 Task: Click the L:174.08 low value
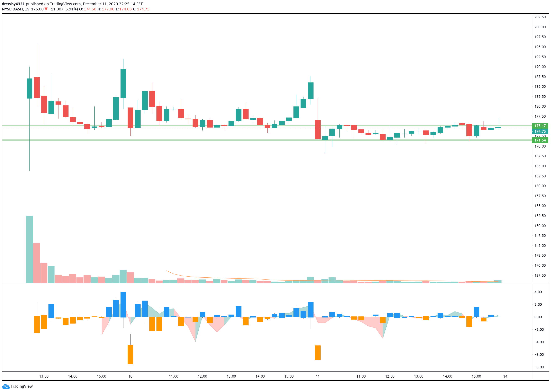[124, 9]
